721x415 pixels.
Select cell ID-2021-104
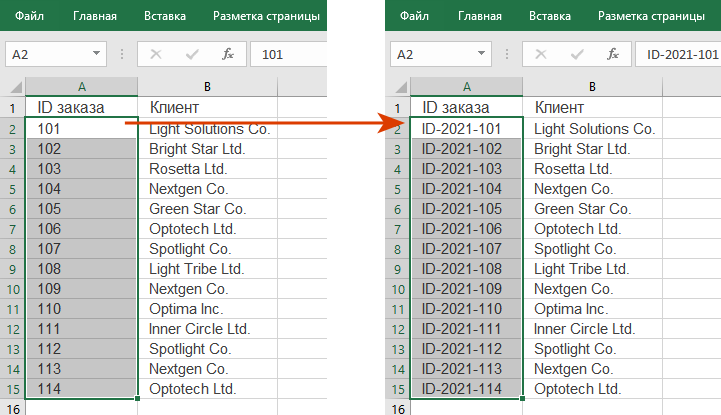(x=466, y=189)
